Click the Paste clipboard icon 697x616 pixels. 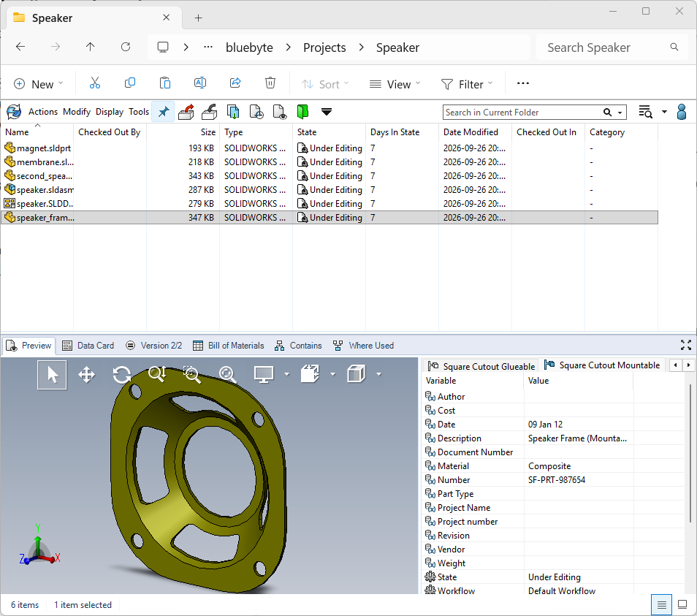(x=165, y=83)
